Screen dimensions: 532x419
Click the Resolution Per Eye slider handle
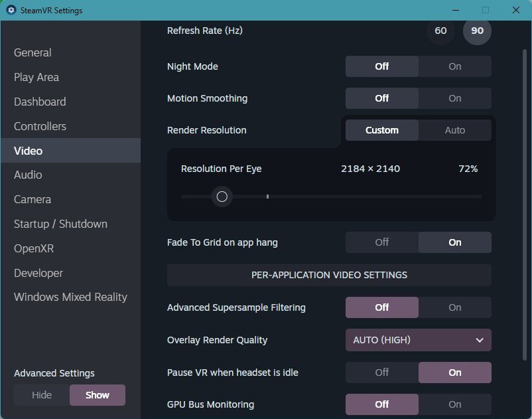[x=222, y=197]
